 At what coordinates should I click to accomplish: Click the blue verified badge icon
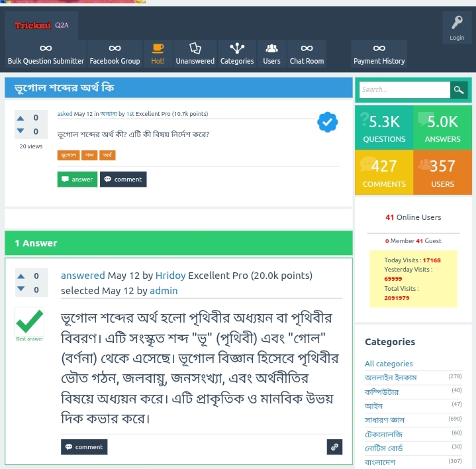tap(327, 122)
